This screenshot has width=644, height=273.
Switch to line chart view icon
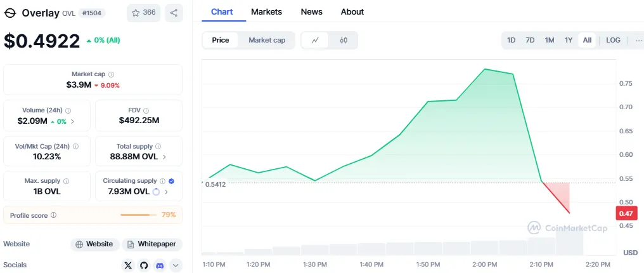click(315, 40)
